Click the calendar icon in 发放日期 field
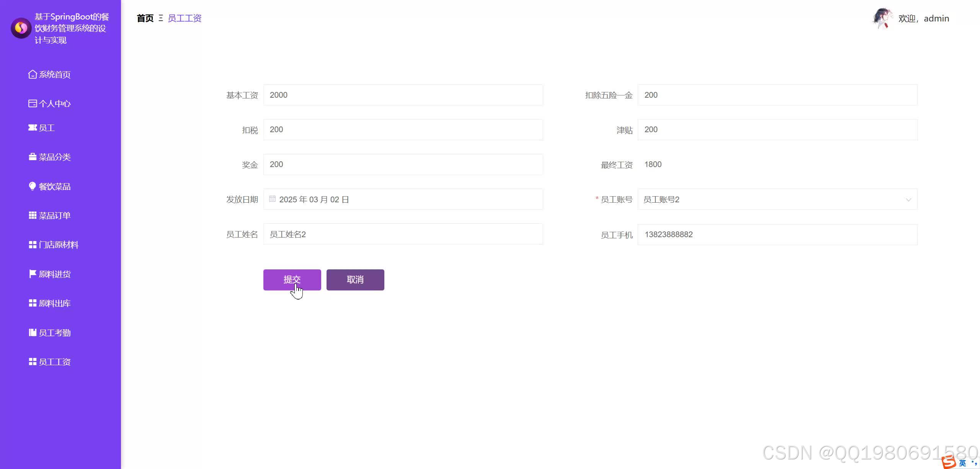Viewport: 980px width, 469px height. (272, 199)
